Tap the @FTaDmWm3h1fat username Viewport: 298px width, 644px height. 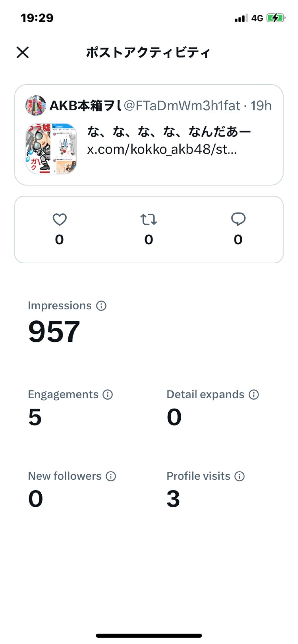(182, 106)
